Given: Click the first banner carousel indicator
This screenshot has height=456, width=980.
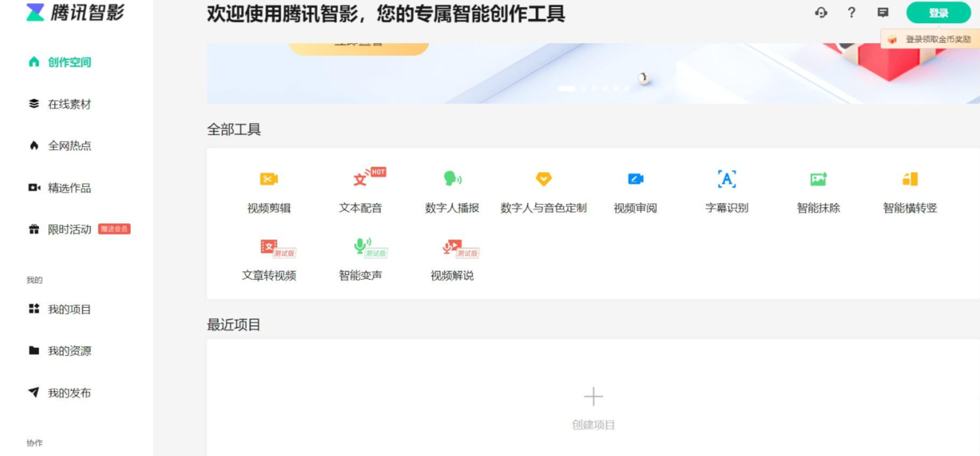Looking at the screenshot, I should [x=566, y=89].
